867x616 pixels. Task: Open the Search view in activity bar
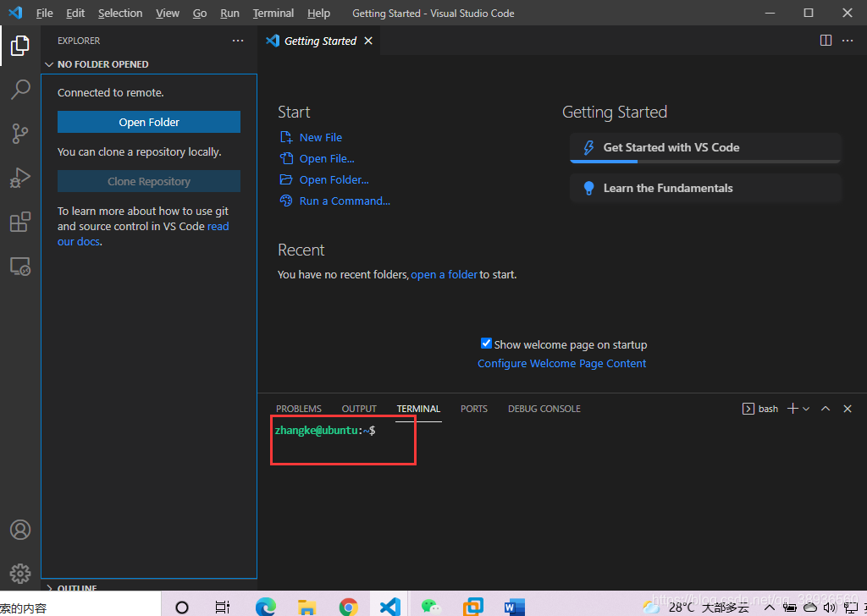20,89
